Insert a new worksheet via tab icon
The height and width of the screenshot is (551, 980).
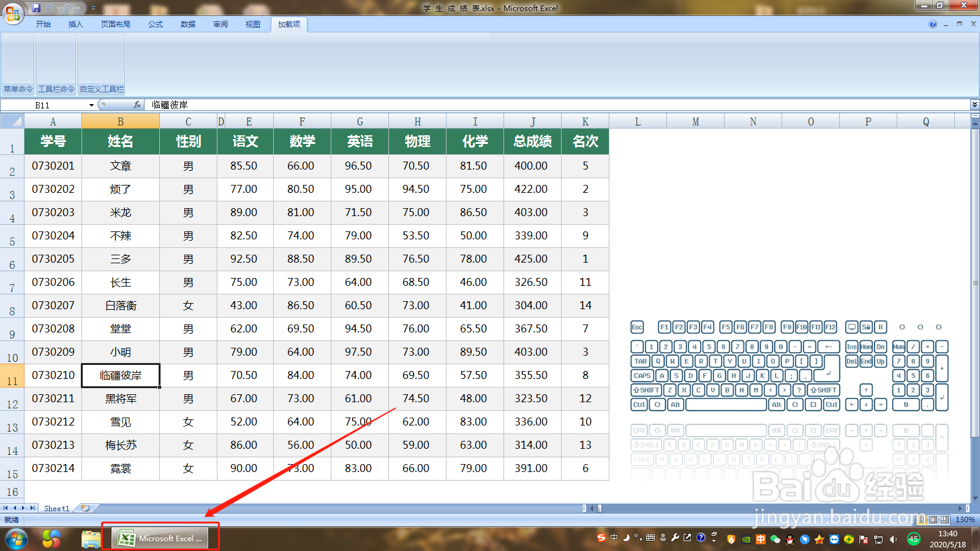pos(86,508)
